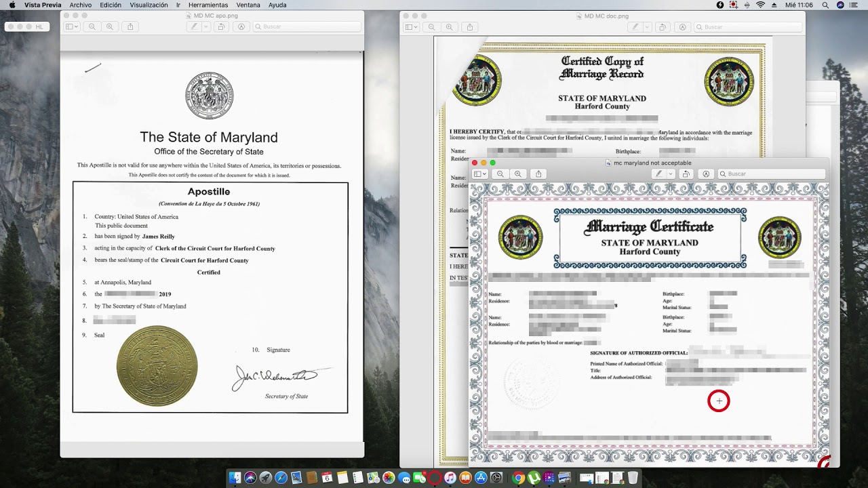The width and height of the screenshot is (868, 488).
Task: Open Maps from the Dock
Action: [x=373, y=478]
